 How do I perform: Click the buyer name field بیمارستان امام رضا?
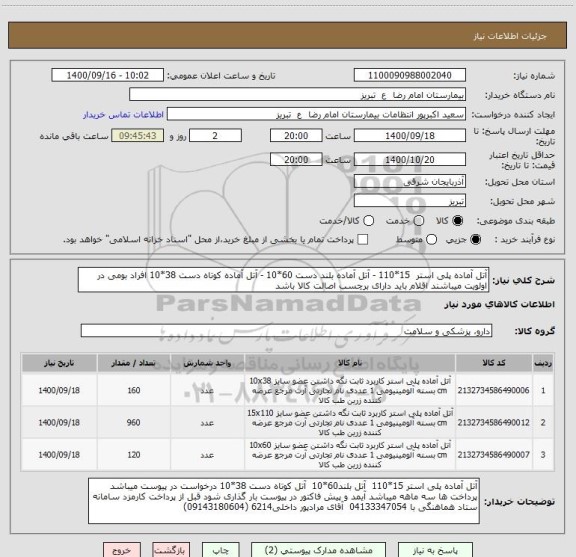pyautogui.click(x=298, y=95)
